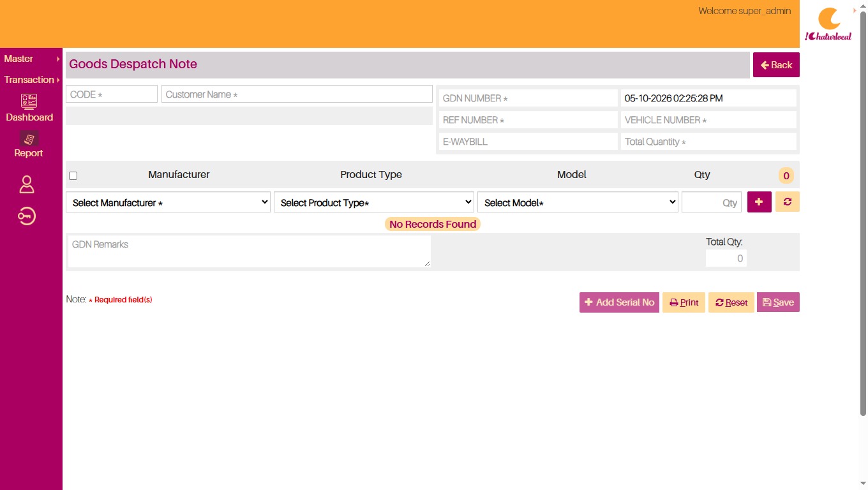Click the Chaturlocal logo

pyautogui.click(x=828, y=24)
